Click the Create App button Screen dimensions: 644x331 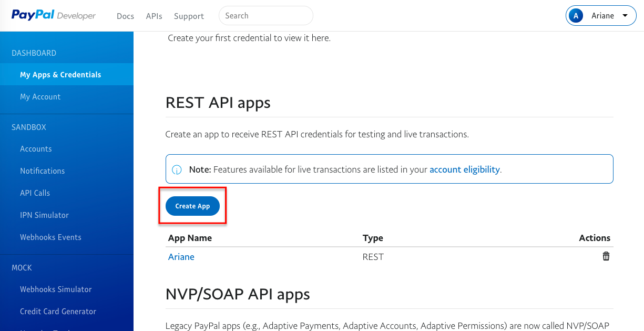pos(192,206)
